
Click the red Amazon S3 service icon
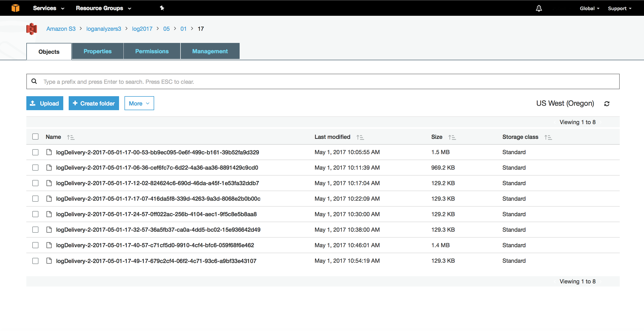click(x=32, y=29)
